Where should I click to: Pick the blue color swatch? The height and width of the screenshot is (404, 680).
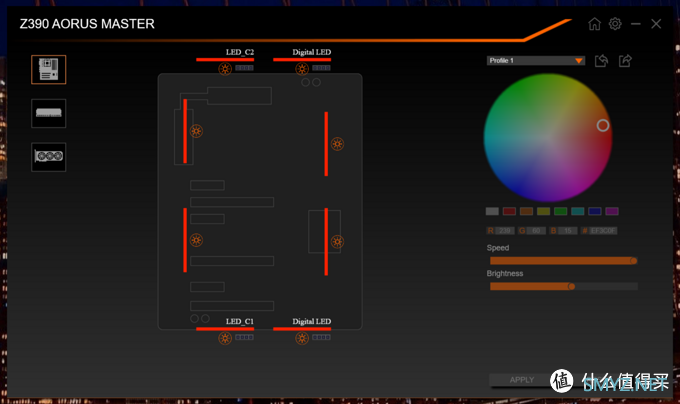click(595, 211)
